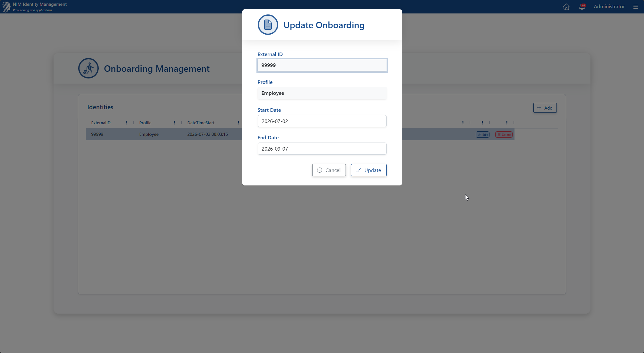Select the ExternalID column header
644x353 pixels.
[x=101, y=123]
